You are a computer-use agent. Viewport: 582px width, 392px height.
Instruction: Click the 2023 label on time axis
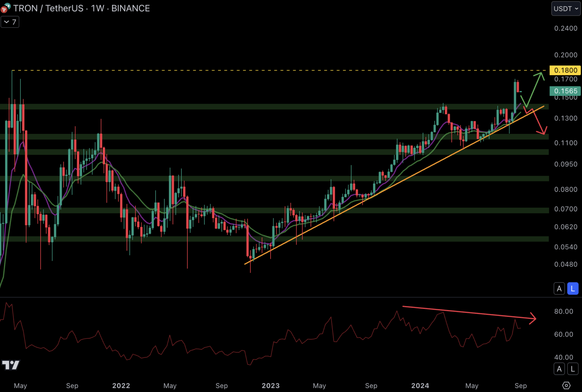[x=271, y=385]
